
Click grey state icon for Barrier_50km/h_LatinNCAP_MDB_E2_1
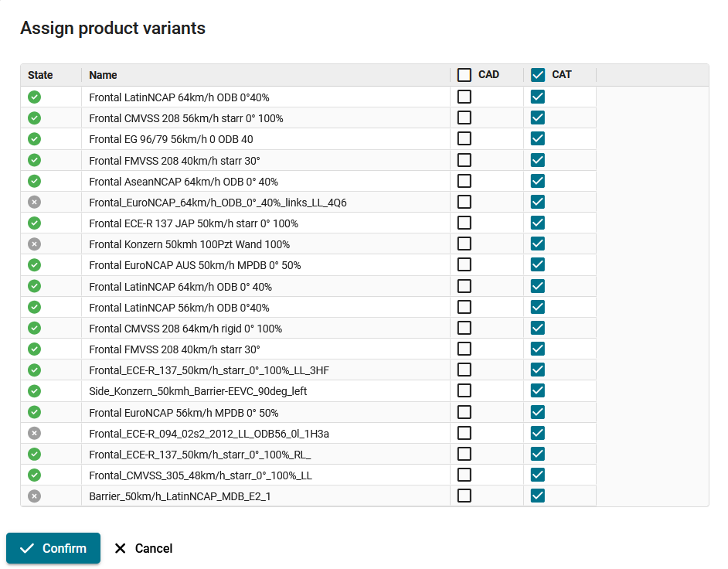click(x=34, y=496)
